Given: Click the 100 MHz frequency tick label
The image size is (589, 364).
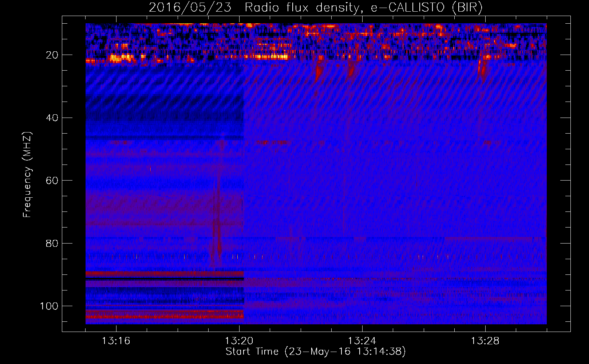Looking at the screenshot, I should pos(49,306).
